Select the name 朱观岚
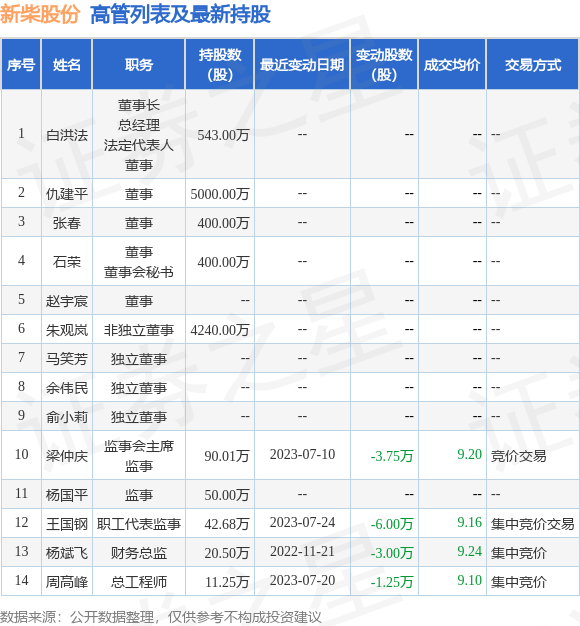The width and height of the screenshot is (580, 626). pos(67,330)
